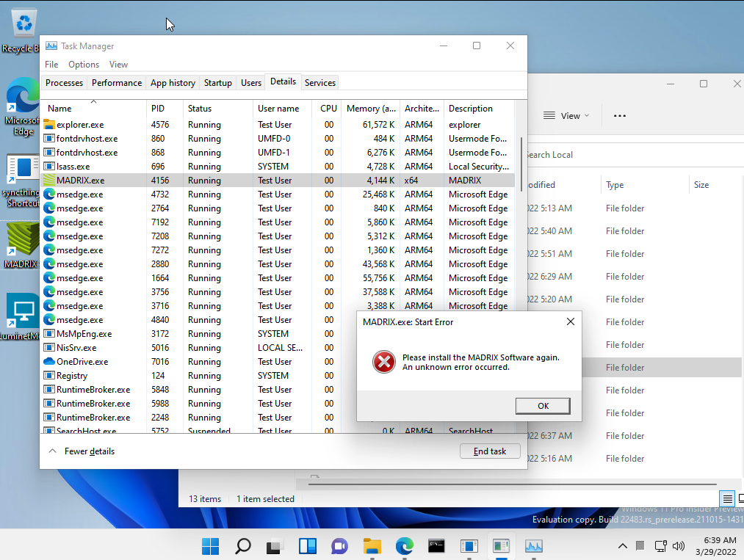Sort by CPU column header
The width and height of the screenshot is (744, 560).
click(x=326, y=109)
